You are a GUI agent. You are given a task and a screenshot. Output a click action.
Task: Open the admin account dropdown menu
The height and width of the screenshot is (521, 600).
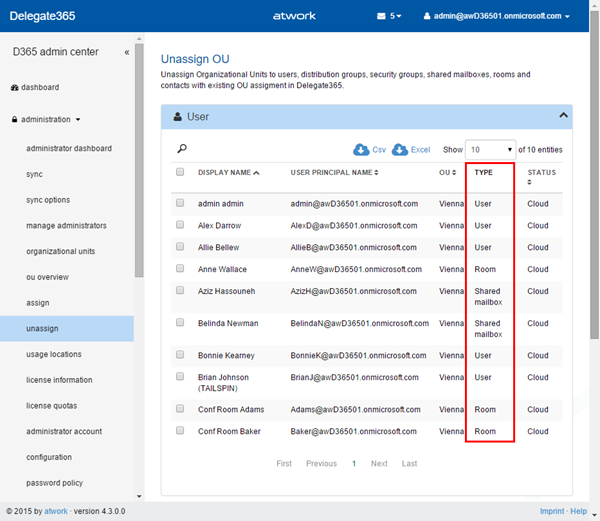point(497,17)
